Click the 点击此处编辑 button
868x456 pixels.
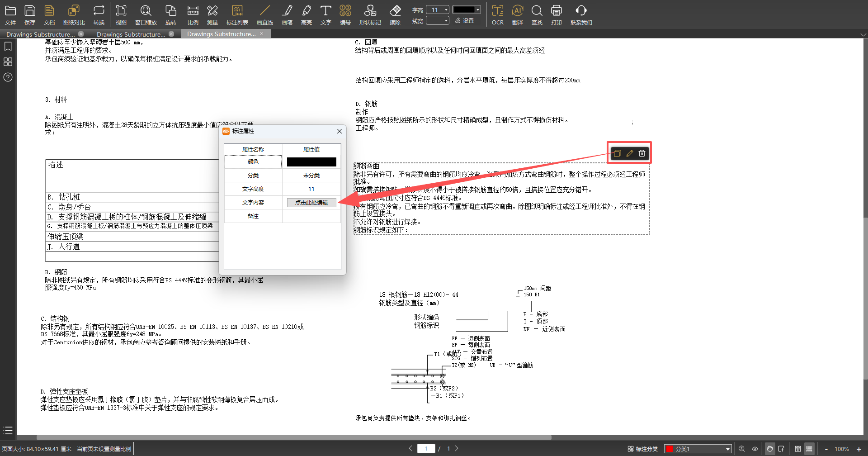click(x=311, y=203)
